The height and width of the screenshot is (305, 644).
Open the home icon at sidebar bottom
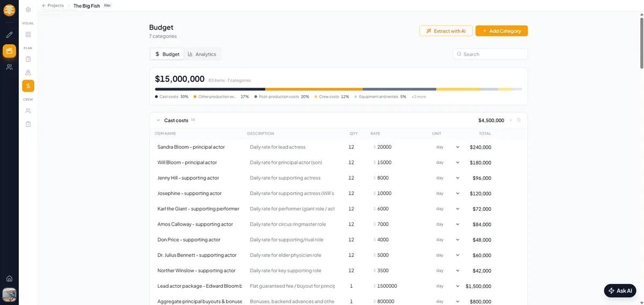(9, 278)
